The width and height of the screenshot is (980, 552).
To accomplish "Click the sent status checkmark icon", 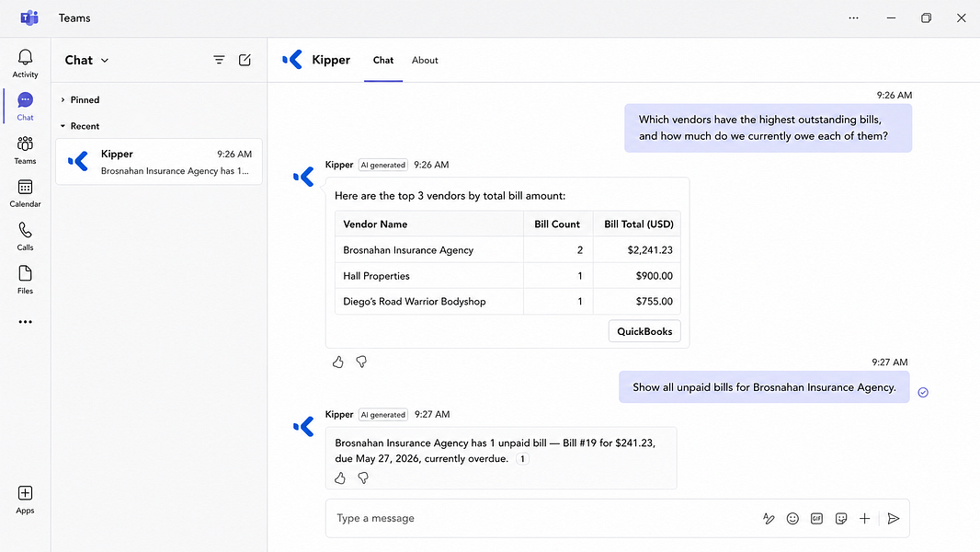I will 923,393.
